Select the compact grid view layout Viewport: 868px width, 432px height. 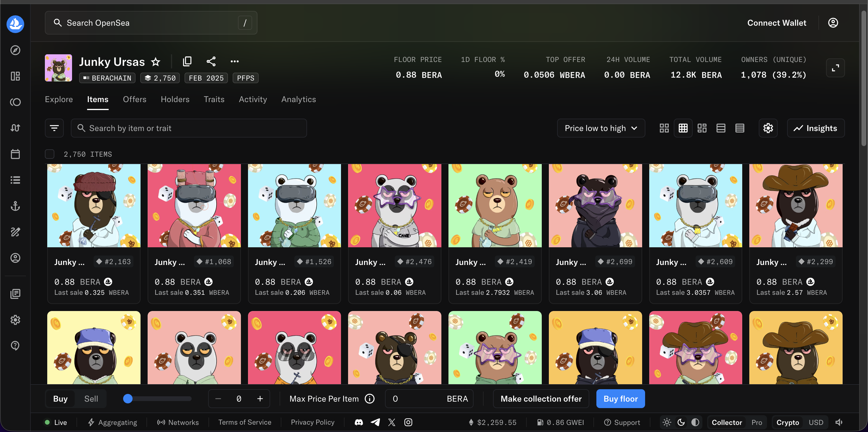pos(683,128)
